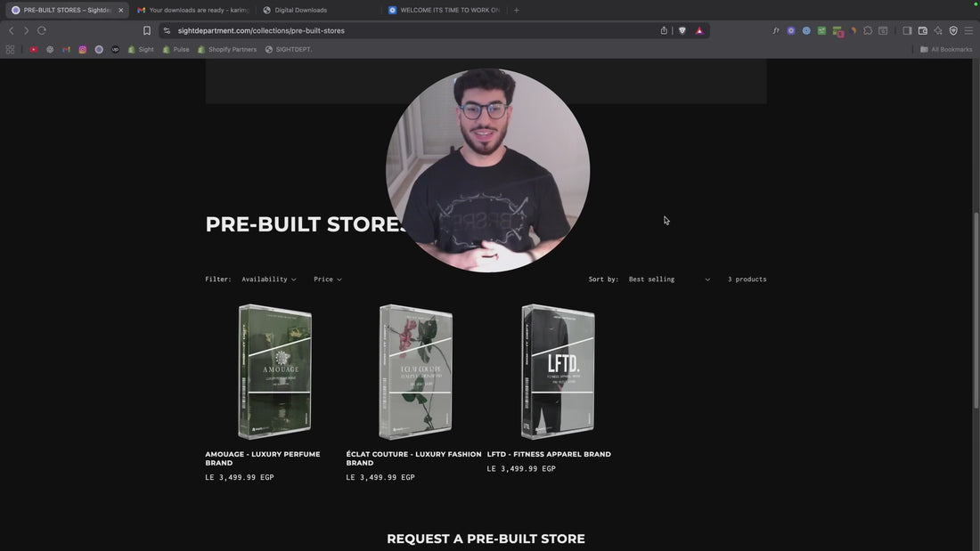Open the All Bookmarks folder
The width and height of the screenshot is (980, 551).
946,50
